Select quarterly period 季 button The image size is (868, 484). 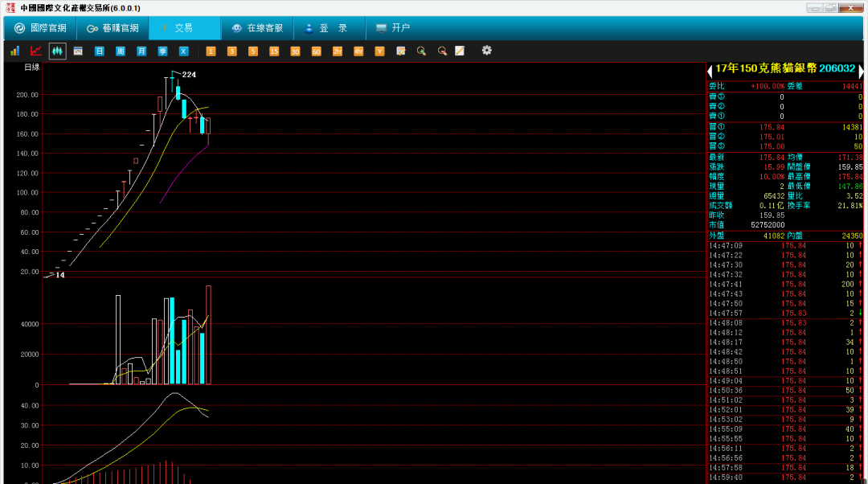[x=162, y=51]
